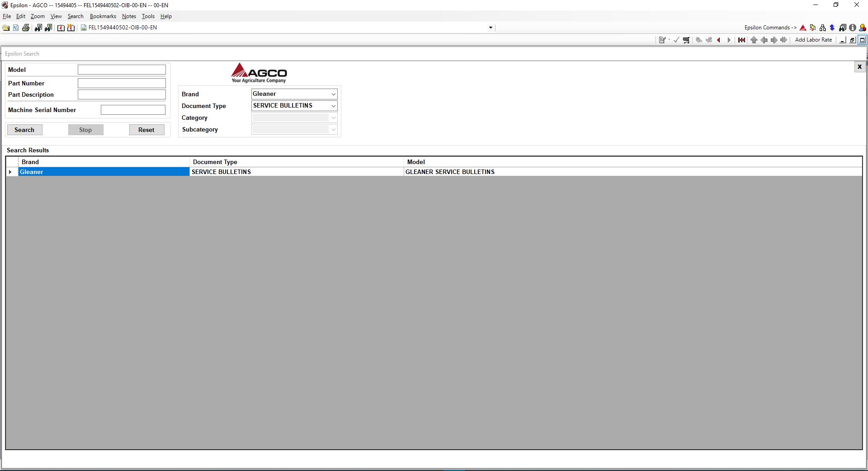Click the user with shapes icon
The image size is (868, 471).
coord(863,28)
